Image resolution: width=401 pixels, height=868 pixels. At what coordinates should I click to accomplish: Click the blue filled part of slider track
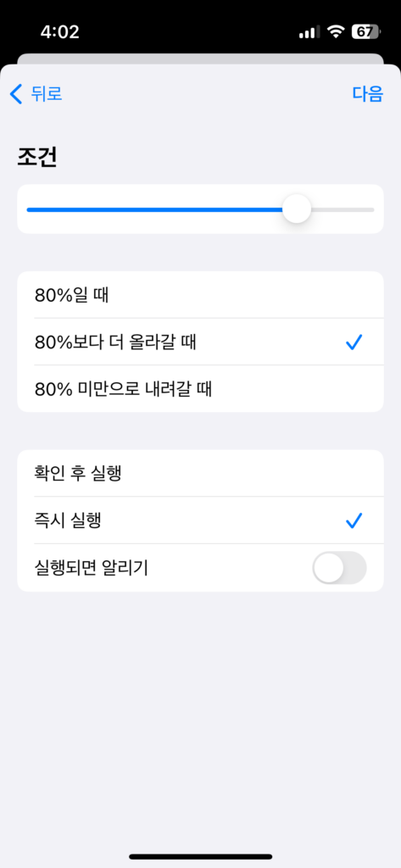pos(154,209)
